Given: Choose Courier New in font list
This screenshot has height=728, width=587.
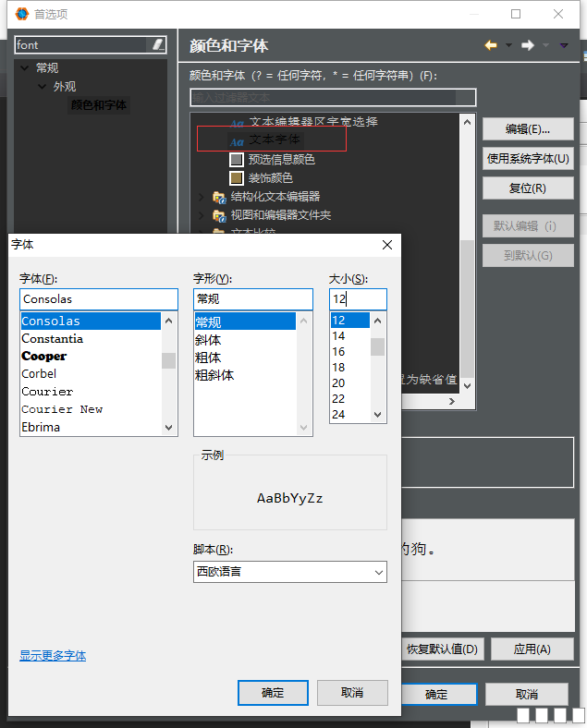Looking at the screenshot, I should [x=62, y=409].
